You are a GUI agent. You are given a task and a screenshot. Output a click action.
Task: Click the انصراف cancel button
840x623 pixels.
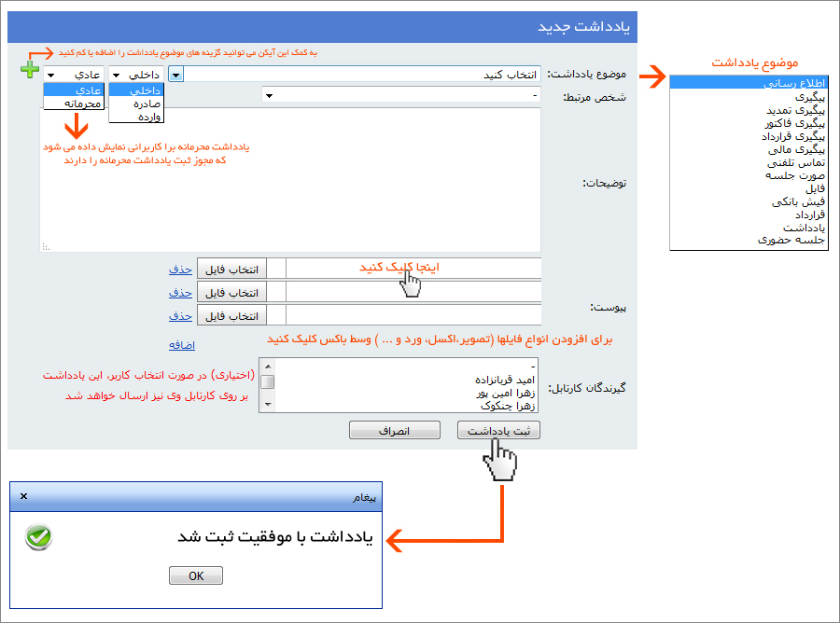tap(394, 430)
